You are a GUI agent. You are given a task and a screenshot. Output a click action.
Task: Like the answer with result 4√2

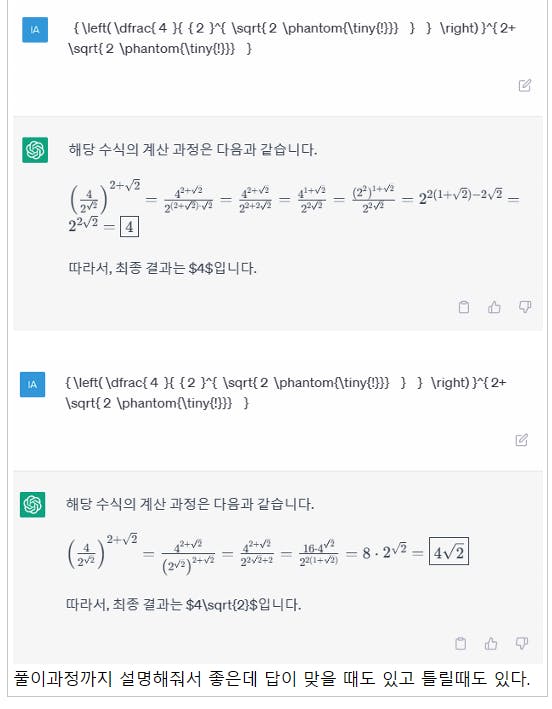pos(491,643)
